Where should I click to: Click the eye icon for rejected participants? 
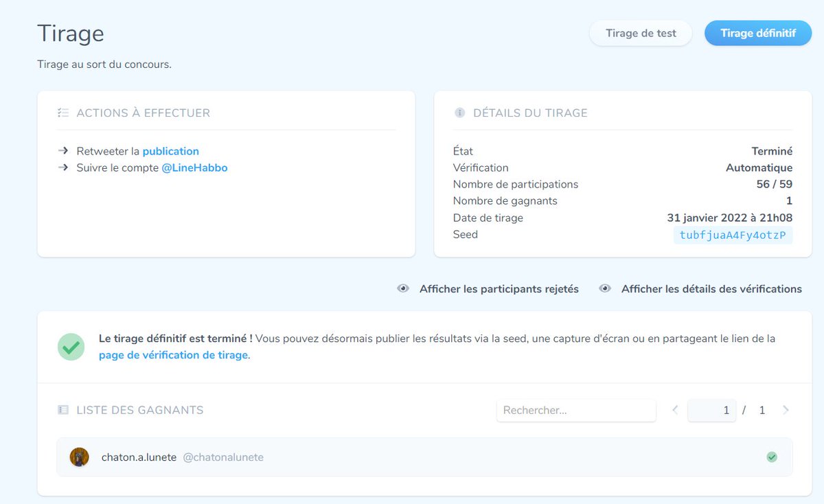403,289
